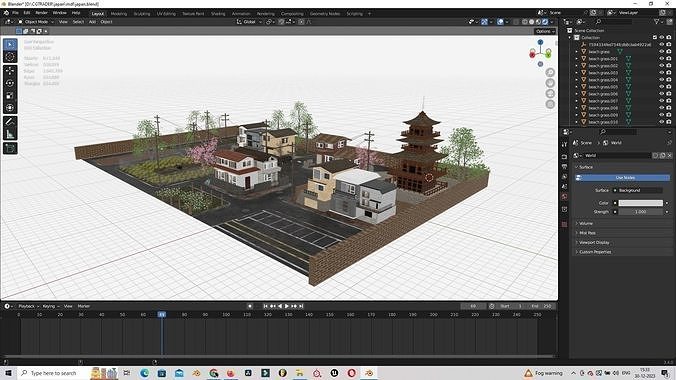Select the Transform tool
This screenshot has height=380, width=676.
[10, 108]
